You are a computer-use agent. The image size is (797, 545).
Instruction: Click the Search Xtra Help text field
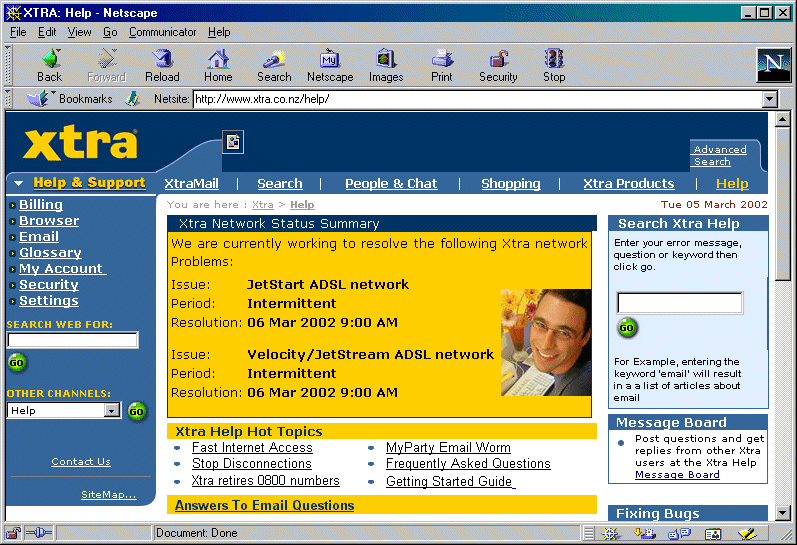[679, 303]
